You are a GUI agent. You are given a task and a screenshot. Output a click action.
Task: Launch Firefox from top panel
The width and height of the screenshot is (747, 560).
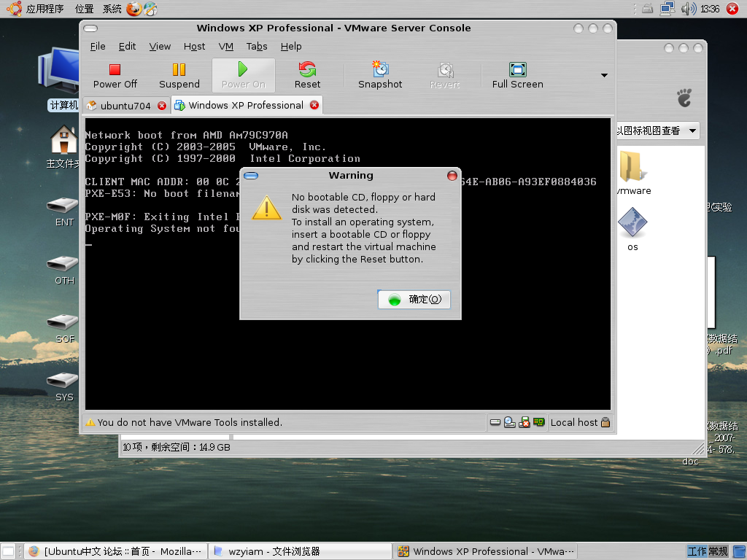pyautogui.click(x=134, y=9)
